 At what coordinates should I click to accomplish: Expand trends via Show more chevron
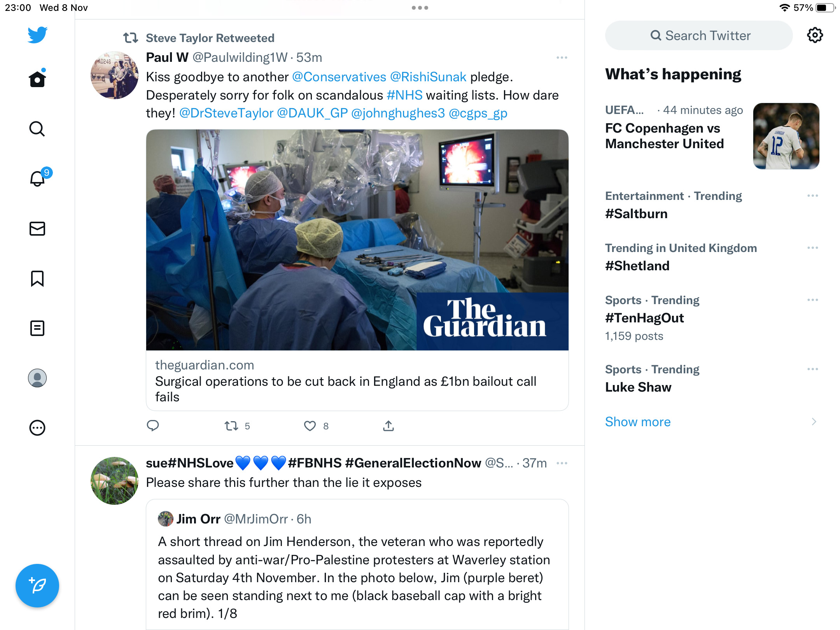coord(814,422)
